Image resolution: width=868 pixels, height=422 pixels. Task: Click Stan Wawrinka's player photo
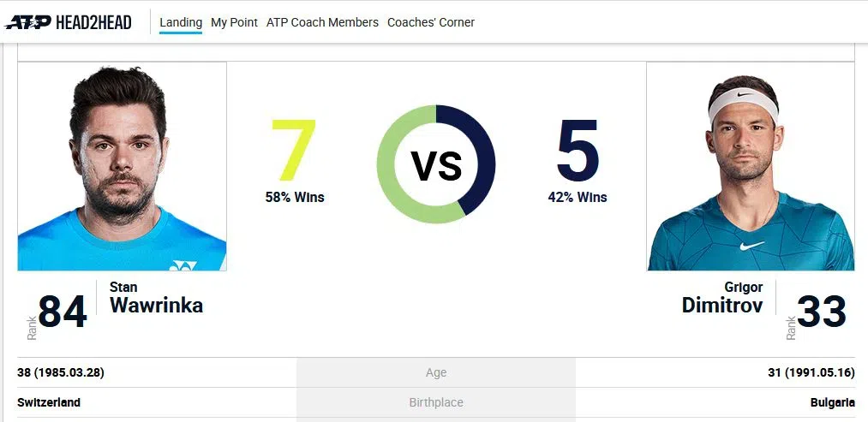[x=122, y=166]
